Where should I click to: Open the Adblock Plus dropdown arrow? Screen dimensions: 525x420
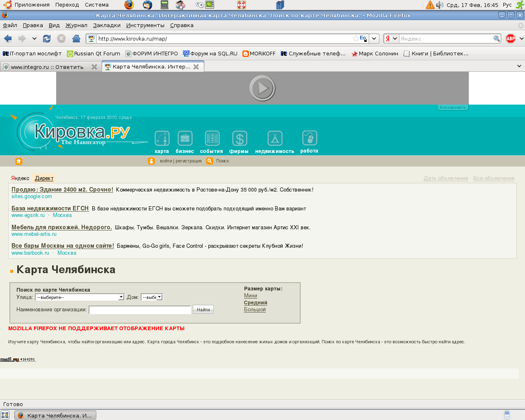coord(521,39)
